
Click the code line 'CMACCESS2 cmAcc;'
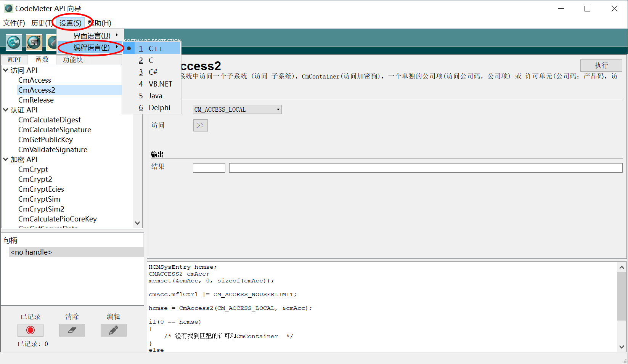(179, 274)
